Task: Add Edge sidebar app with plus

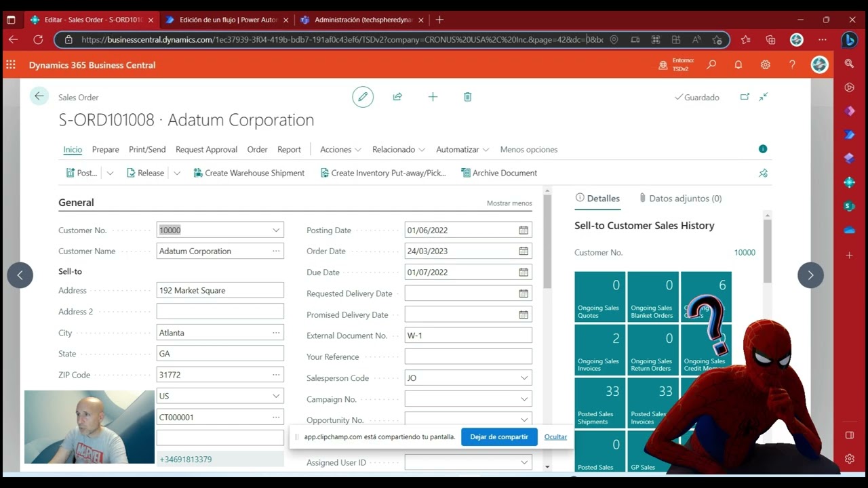Action: click(849, 256)
